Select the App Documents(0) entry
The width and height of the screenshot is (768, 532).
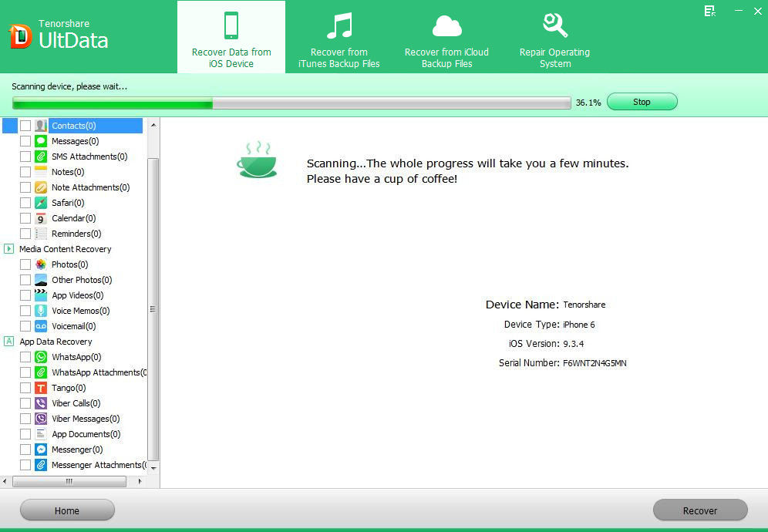86,435
